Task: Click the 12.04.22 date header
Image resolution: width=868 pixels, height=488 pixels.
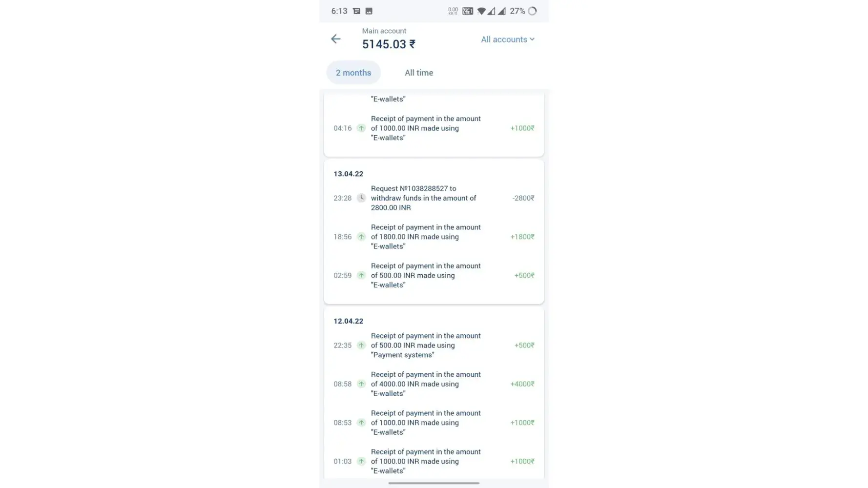Action: pyautogui.click(x=349, y=321)
